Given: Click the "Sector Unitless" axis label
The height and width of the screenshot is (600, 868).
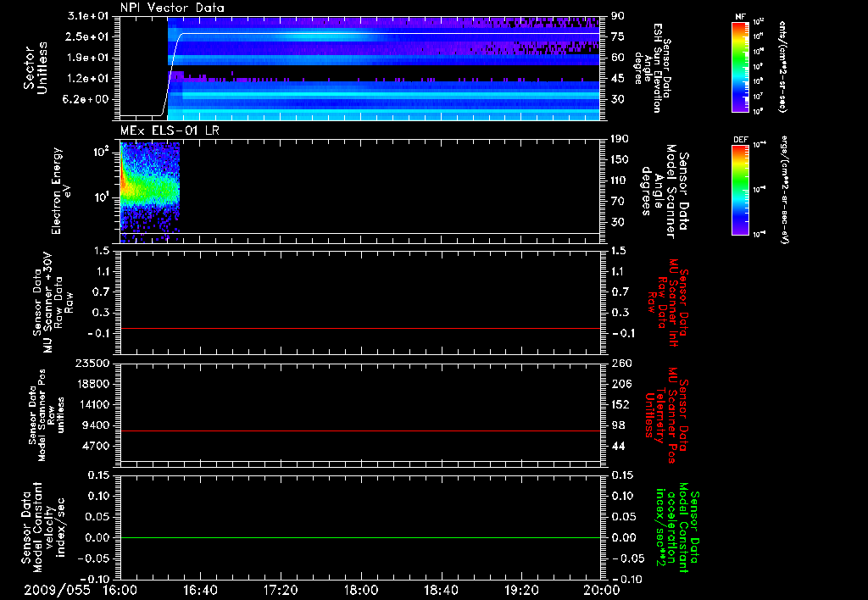Looking at the screenshot, I should (36, 68).
